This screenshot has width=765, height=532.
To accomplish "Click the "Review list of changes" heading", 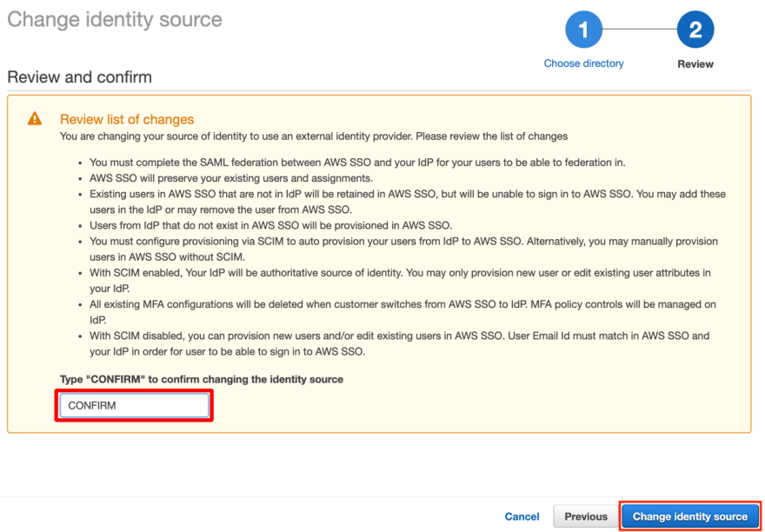I will pyautogui.click(x=127, y=119).
